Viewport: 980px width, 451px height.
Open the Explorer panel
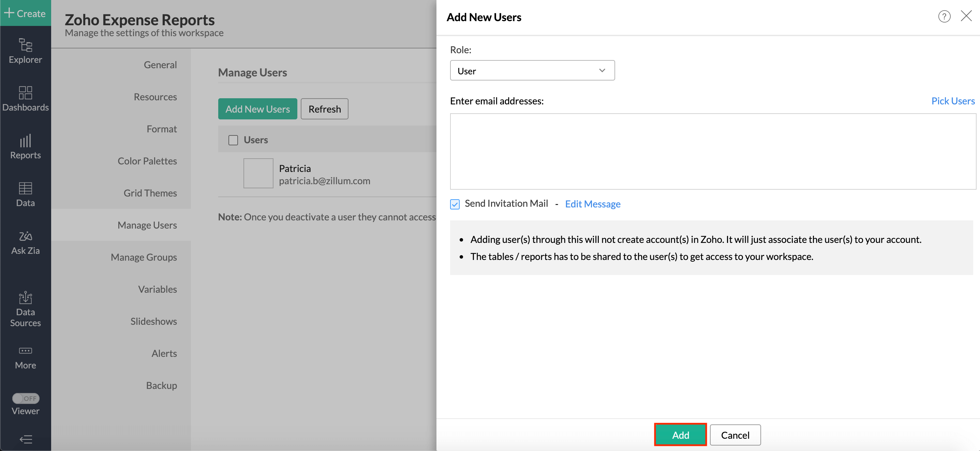click(x=25, y=50)
